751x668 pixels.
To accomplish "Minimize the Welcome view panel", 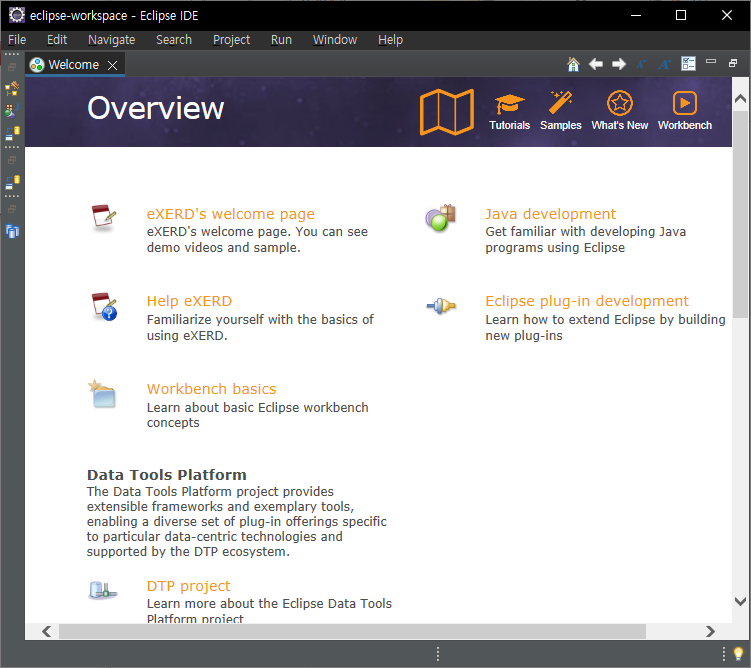I will (711, 61).
